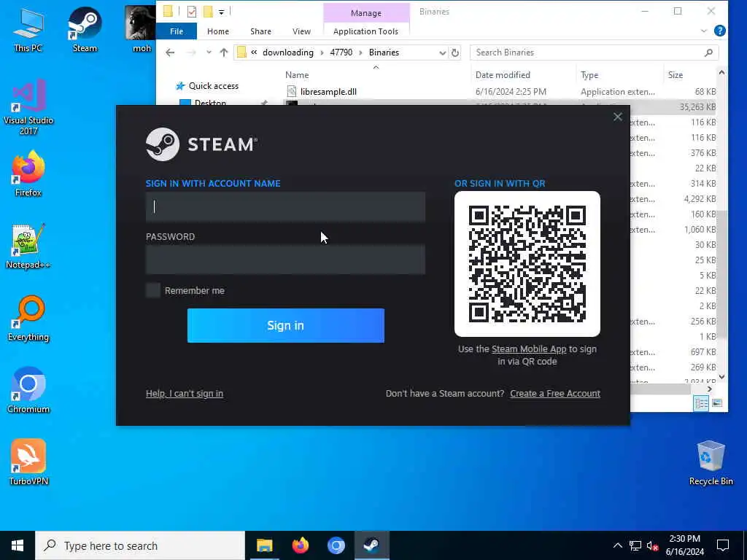Close the Steam sign-in dialog
This screenshot has height=560, width=747.
click(617, 117)
